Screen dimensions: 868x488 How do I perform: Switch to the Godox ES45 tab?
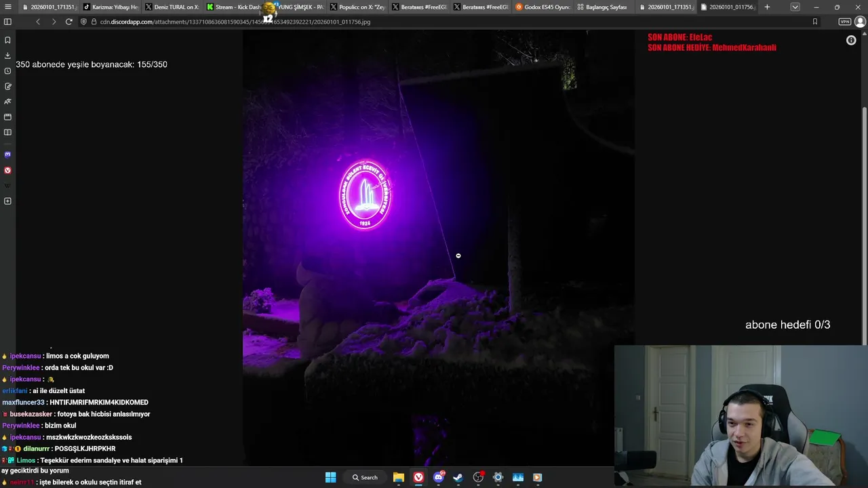coord(542,7)
